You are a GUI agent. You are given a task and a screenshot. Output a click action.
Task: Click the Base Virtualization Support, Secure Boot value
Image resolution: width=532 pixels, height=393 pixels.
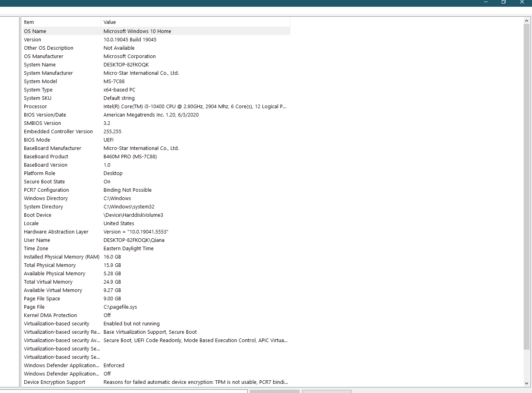tap(150, 332)
